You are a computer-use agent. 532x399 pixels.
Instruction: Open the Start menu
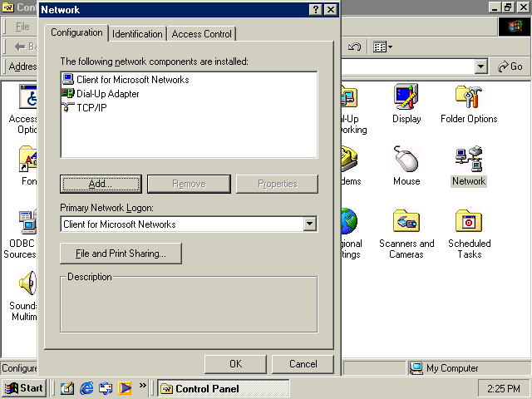(x=24, y=388)
